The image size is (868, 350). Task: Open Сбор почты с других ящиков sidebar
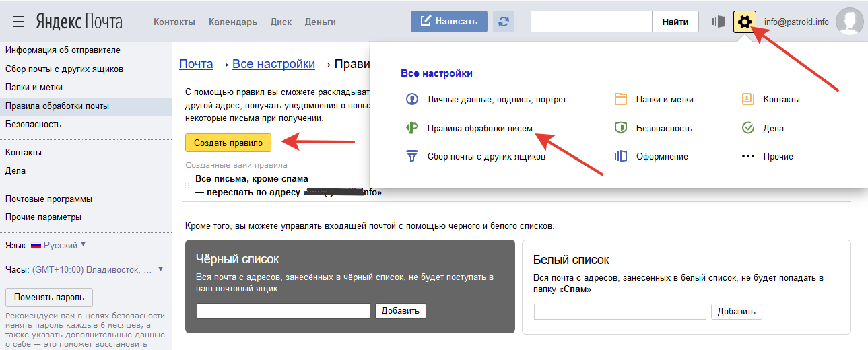pyautogui.click(x=64, y=69)
